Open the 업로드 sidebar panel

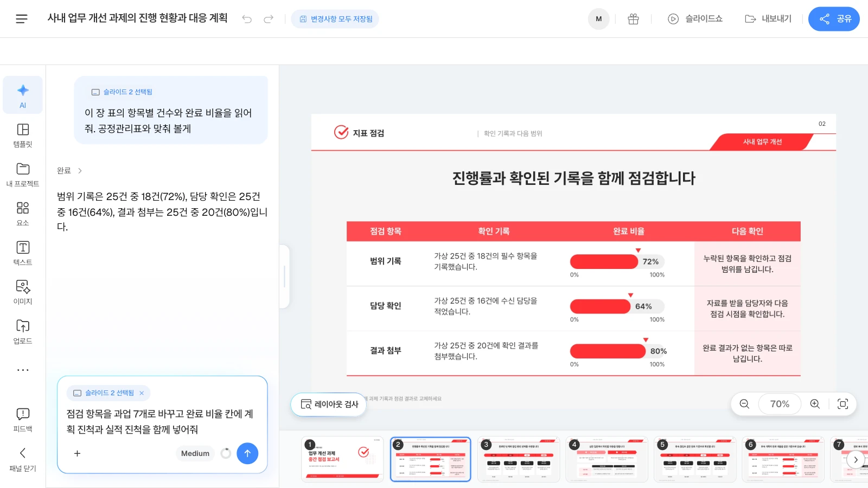pos(23,332)
